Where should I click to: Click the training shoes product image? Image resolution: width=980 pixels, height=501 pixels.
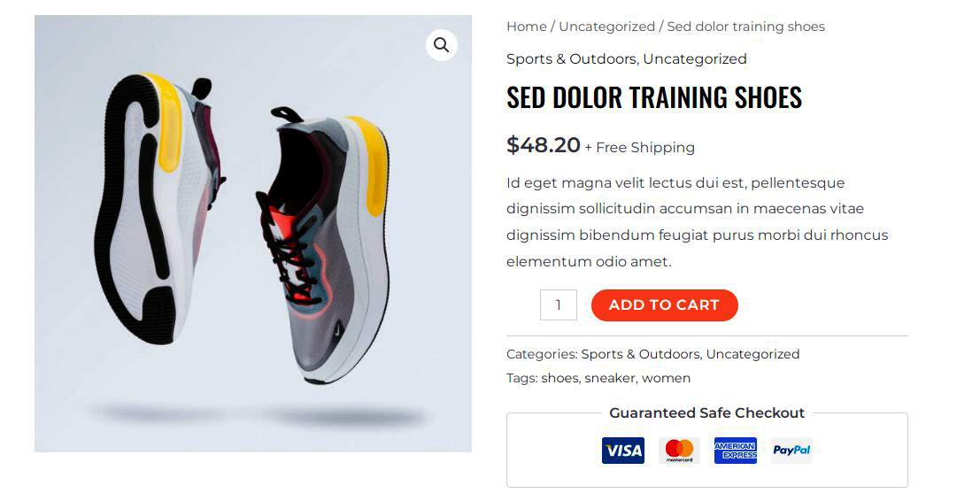253,234
